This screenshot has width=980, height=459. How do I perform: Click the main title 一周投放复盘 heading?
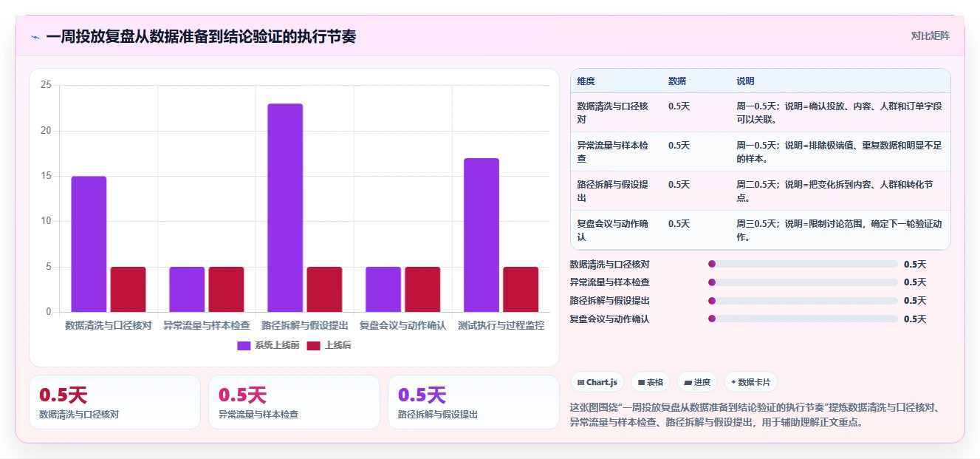(201, 36)
